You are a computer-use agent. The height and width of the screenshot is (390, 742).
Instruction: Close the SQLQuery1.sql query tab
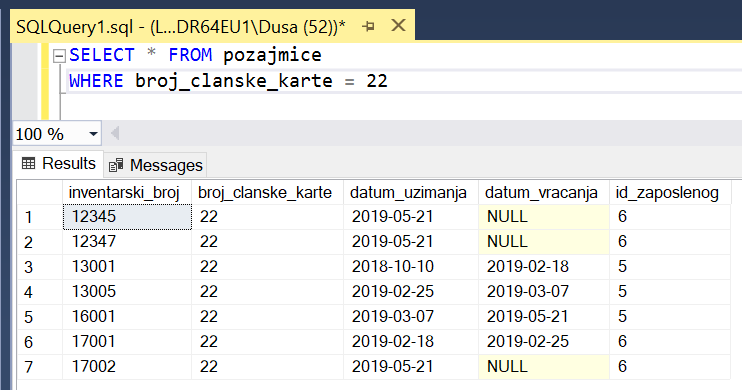tap(398, 26)
